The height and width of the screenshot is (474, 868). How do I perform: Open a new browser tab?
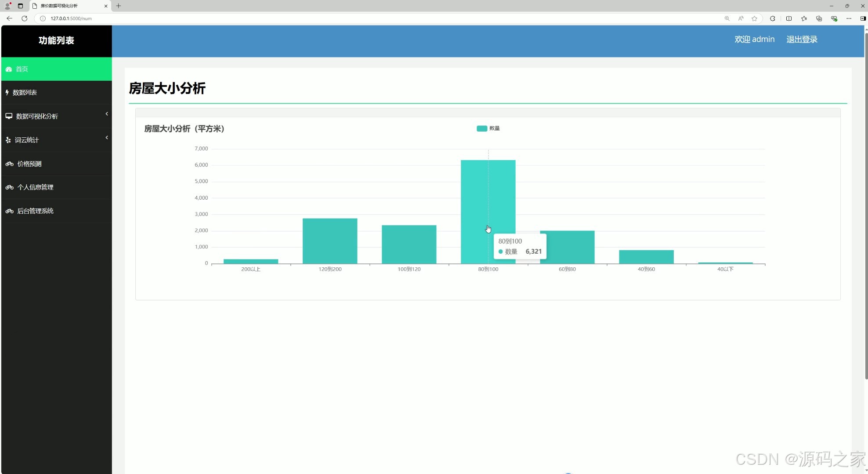coord(119,6)
